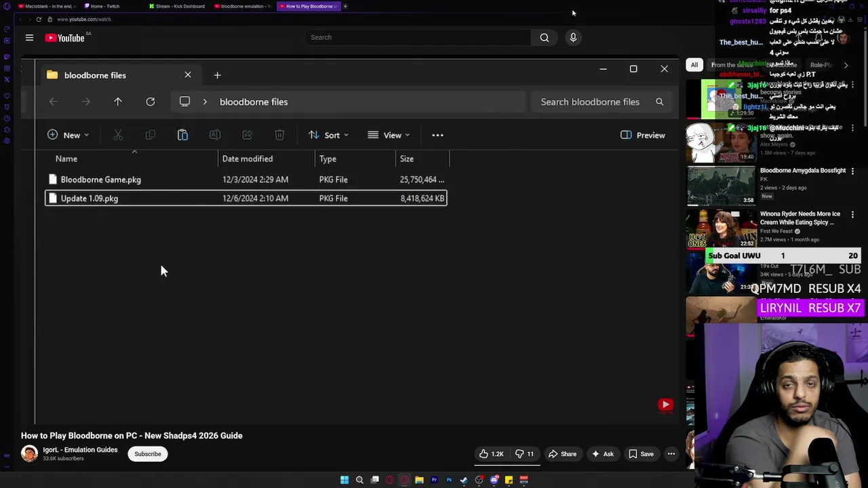Click the 12/3/2024 2:29 AM date cell
The image size is (868, 488).
pos(255,180)
